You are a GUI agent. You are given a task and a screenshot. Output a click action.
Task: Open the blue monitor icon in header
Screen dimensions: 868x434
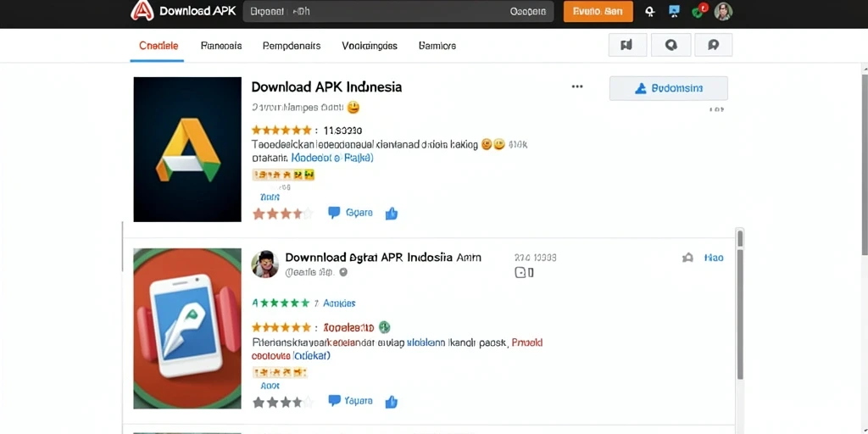pyautogui.click(x=674, y=11)
